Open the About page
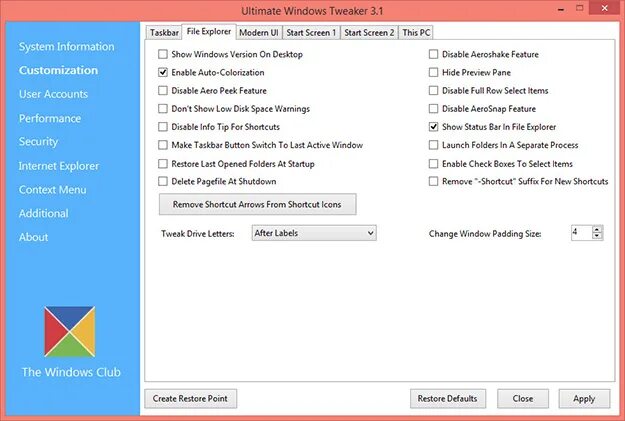 point(33,237)
